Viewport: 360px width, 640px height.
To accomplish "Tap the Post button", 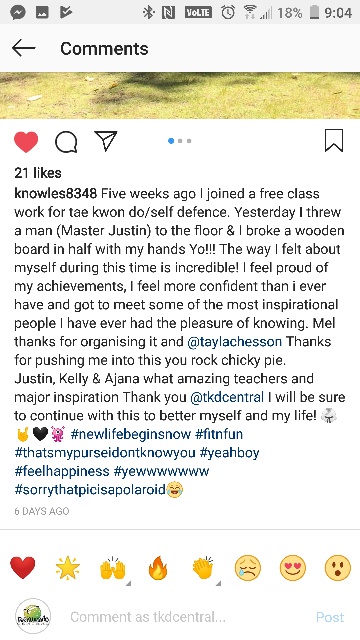I will point(330,617).
